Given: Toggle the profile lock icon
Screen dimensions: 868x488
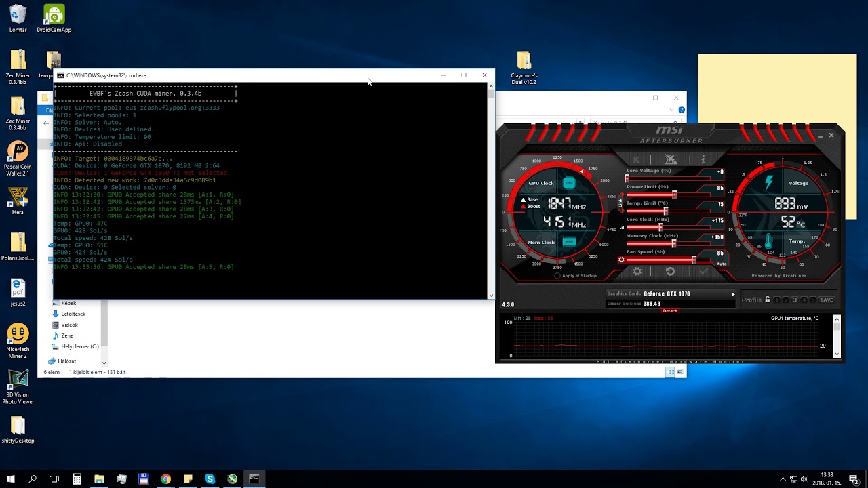Looking at the screenshot, I should (x=768, y=300).
